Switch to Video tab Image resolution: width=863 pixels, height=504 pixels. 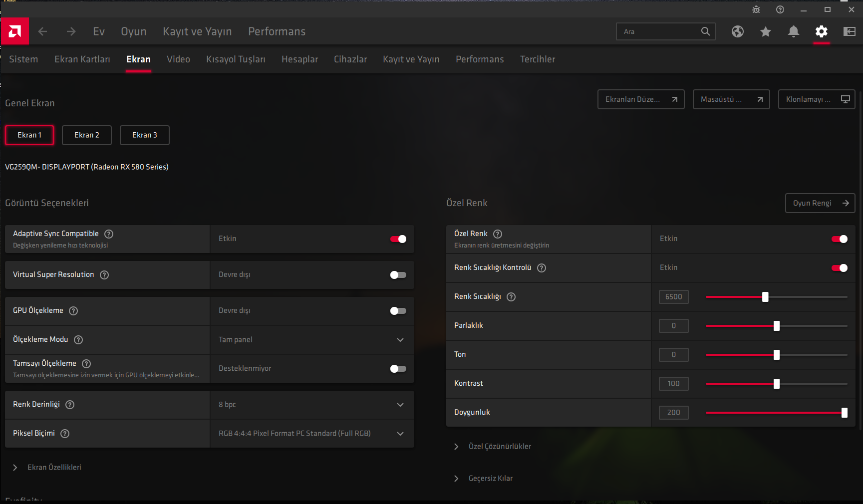pyautogui.click(x=178, y=59)
